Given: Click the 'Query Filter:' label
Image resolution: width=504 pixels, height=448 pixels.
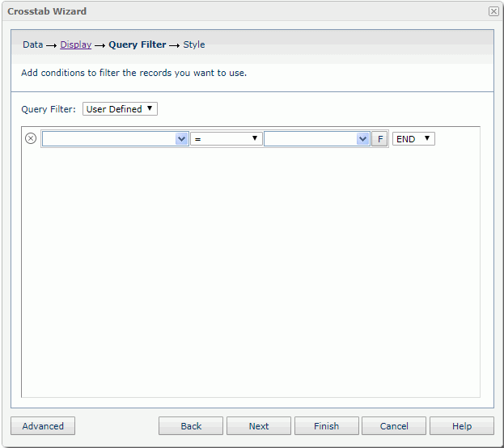Looking at the screenshot, I should (x=49, y=109).
